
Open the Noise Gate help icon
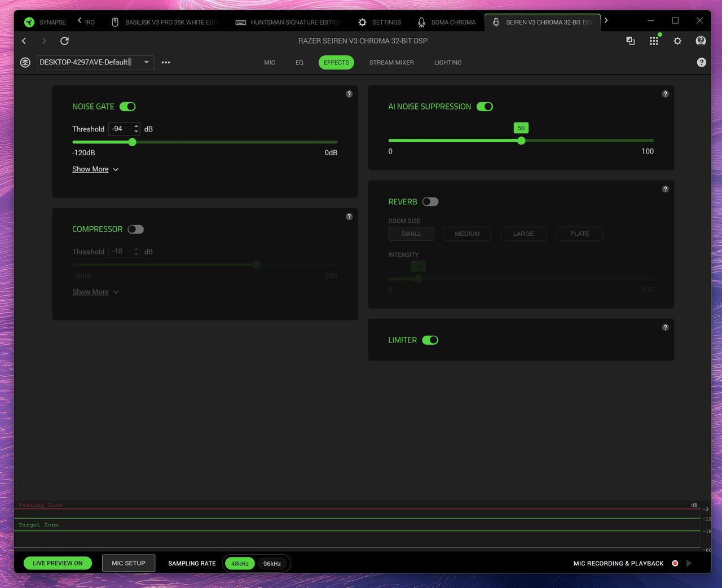(349, 94)
